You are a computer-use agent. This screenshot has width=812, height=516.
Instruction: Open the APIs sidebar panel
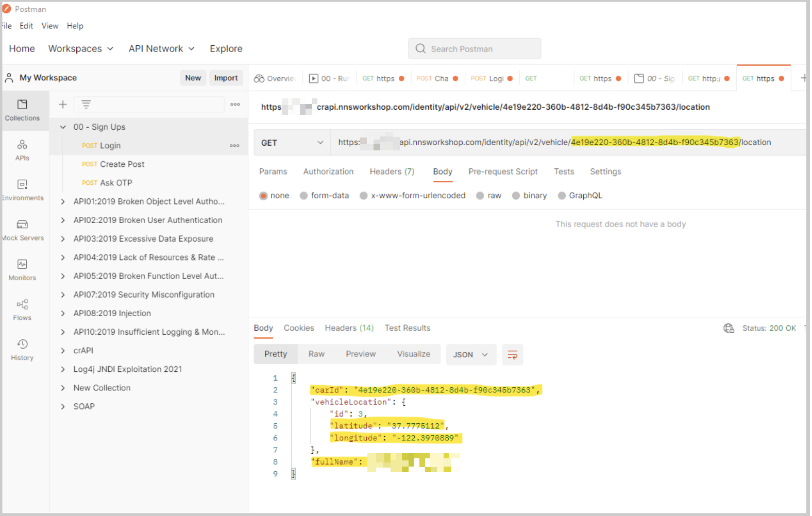pos(22,150)
